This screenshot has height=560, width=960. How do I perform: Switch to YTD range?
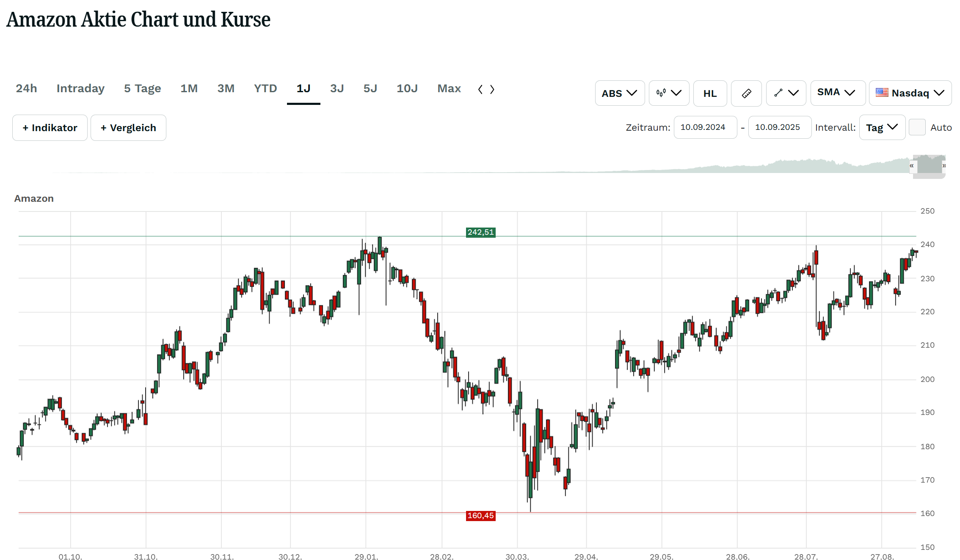click(265, 88)
